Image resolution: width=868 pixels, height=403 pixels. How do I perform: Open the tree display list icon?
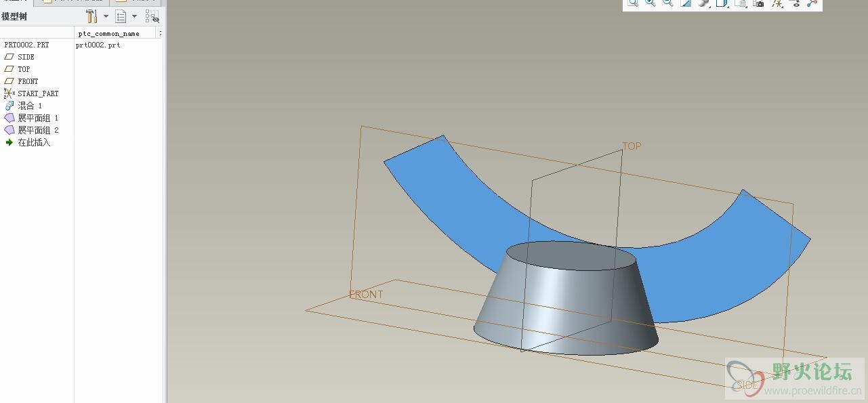pyautogui.click(x=121, y=16)
